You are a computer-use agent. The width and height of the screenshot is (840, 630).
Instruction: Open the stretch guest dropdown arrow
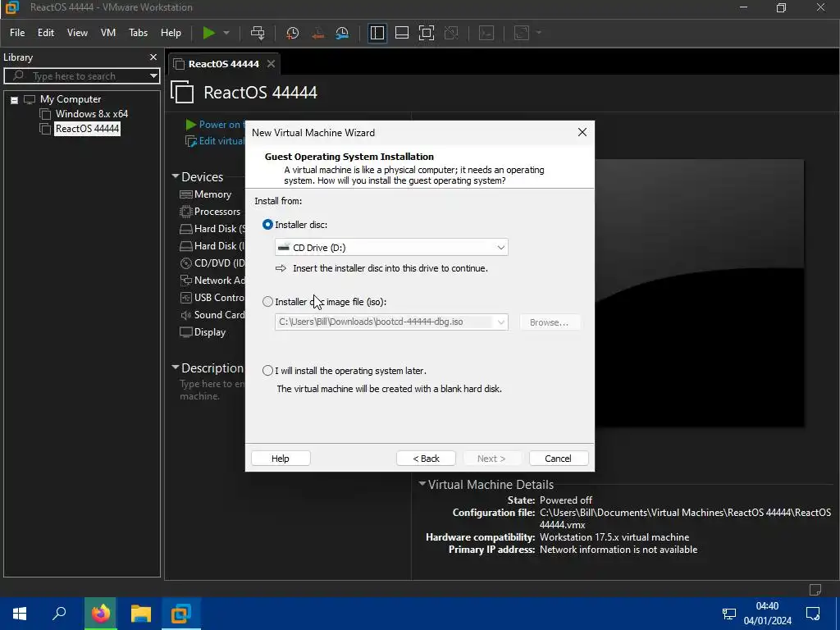point(539,33)
